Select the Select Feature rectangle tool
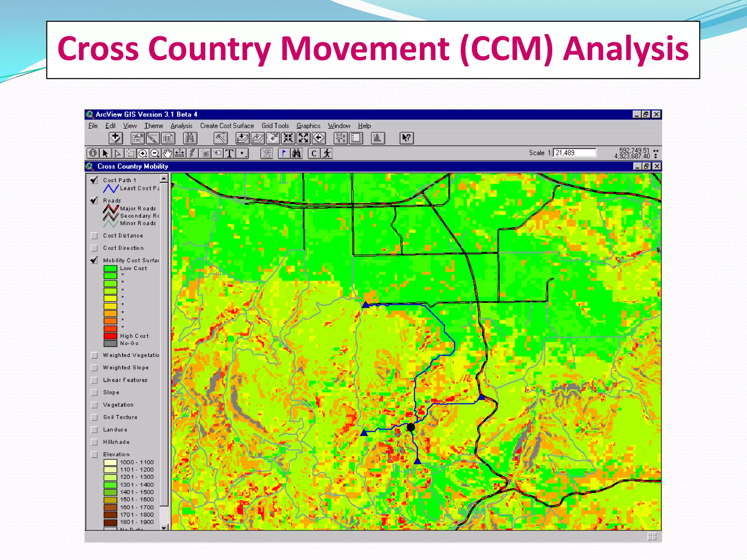 pos(130,153)
